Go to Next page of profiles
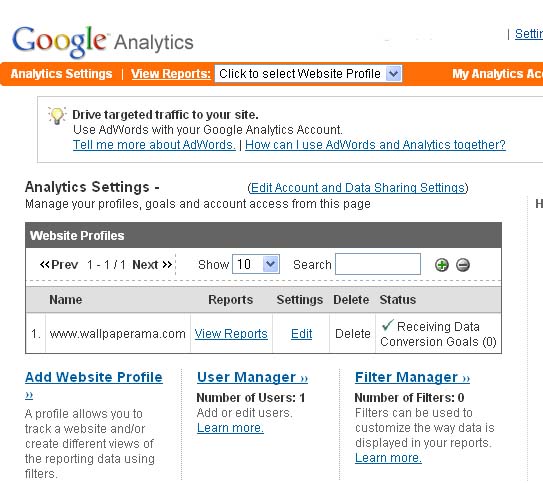Viewport: 543px width, 483px height. pyautogui.click(x=152, y=265)
